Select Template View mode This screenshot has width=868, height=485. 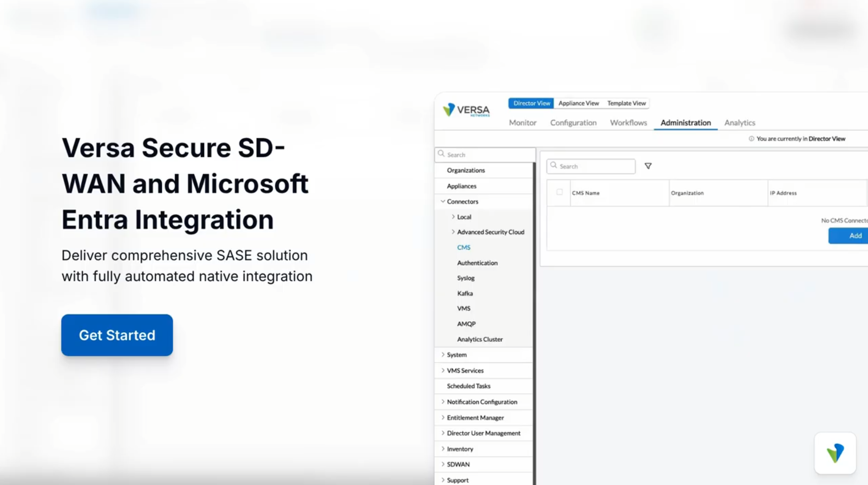[626, 103]
